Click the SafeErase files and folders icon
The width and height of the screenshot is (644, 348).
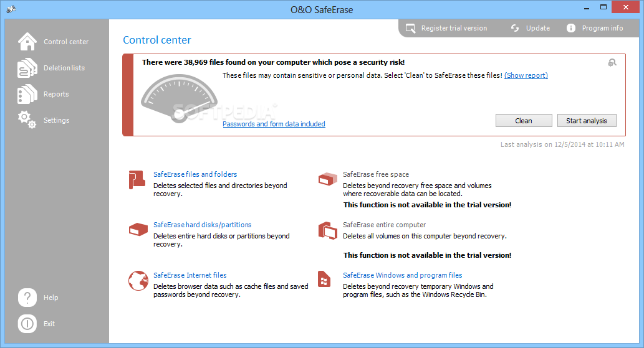[x=137, y=180]
